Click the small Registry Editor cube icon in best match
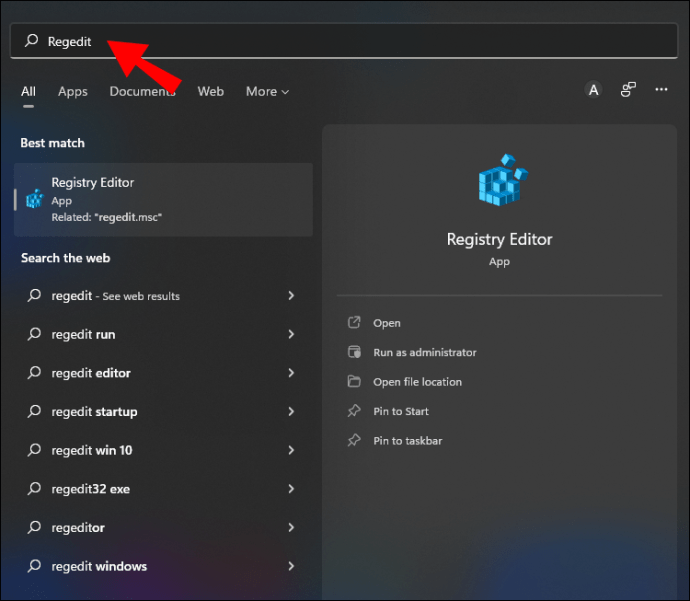This screenshot has width=690, height=601. pos(34,199)
